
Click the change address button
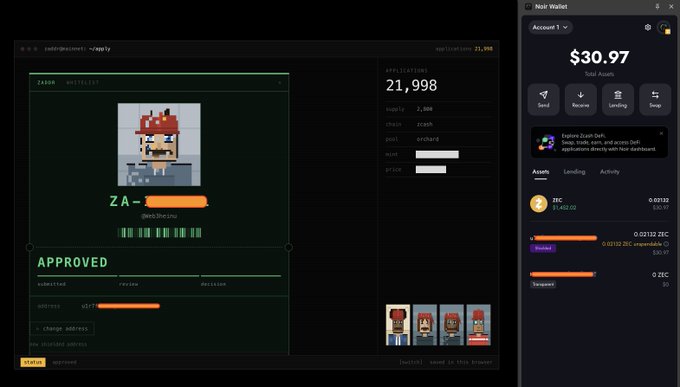pos(62,328)
